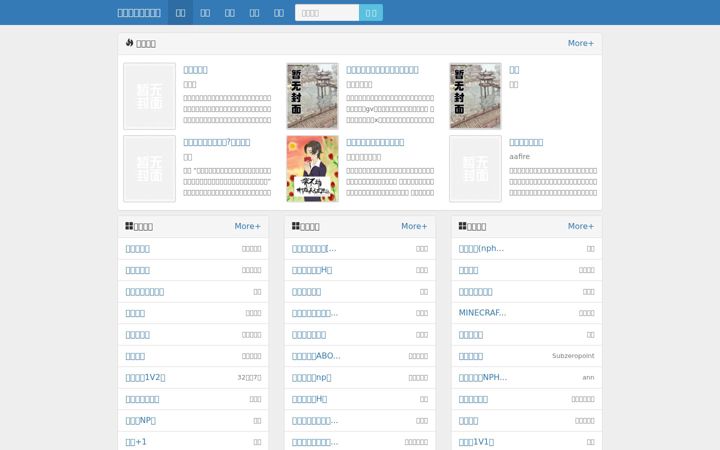Click the author label starting with 32

pyautogui.click(x=249, y=377)
